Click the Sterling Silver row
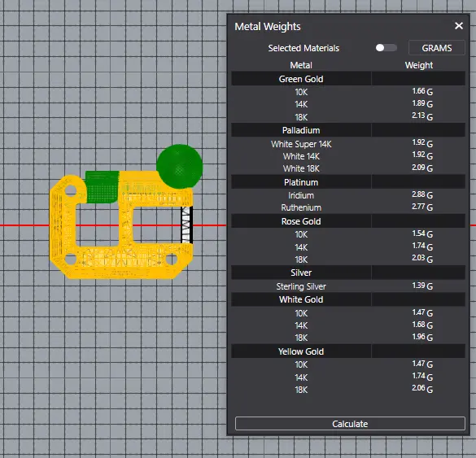The width and height of the screenshot is (476, 458). click(x=348, y=286)
